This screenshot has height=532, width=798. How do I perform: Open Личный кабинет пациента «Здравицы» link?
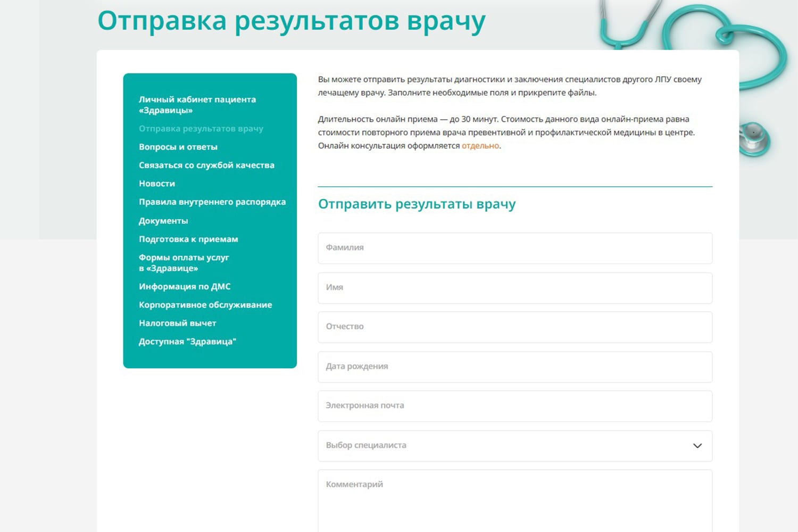click(197, 105)
